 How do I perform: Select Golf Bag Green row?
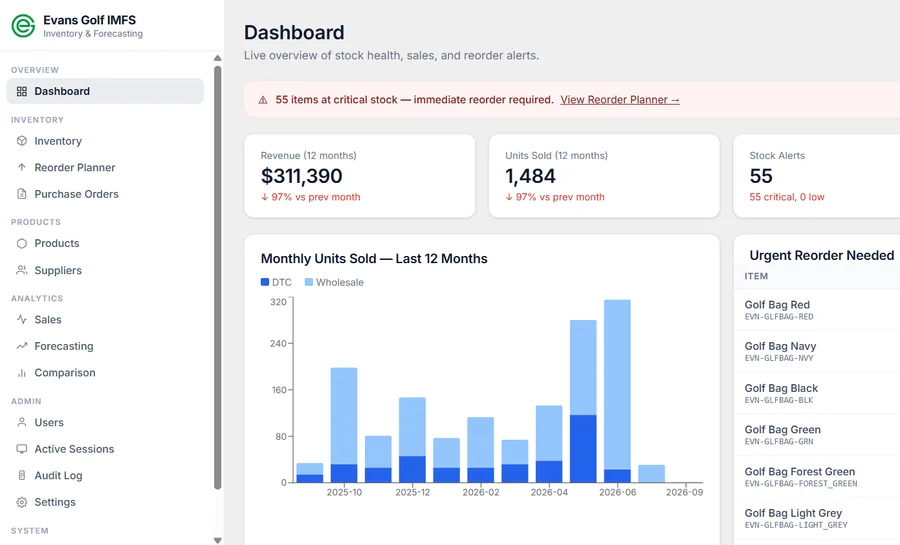817,435
